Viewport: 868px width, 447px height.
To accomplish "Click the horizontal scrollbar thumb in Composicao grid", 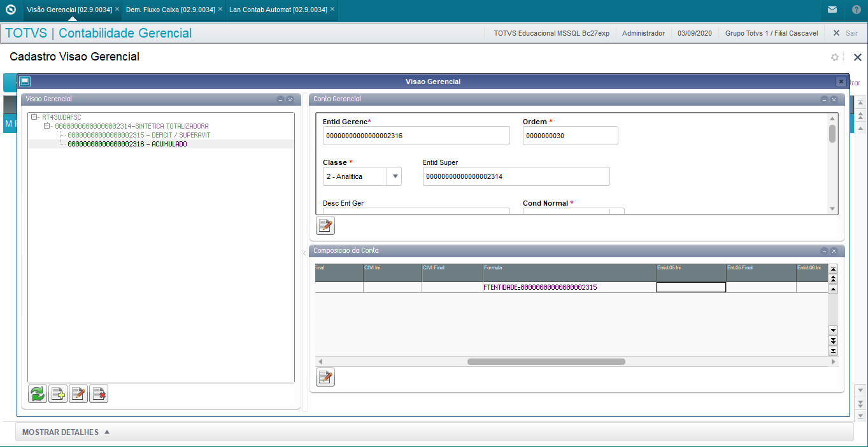I will pyautogui.click(x=546, y=362).
